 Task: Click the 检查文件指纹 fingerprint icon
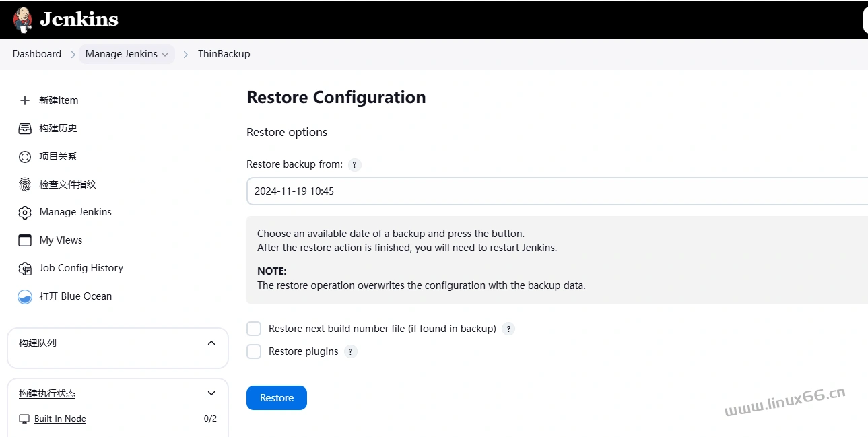[25, 184]
